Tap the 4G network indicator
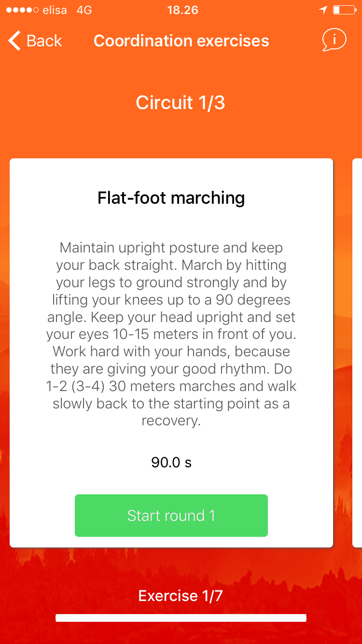Viewport: 362px width, 644px height. point(84,10)
